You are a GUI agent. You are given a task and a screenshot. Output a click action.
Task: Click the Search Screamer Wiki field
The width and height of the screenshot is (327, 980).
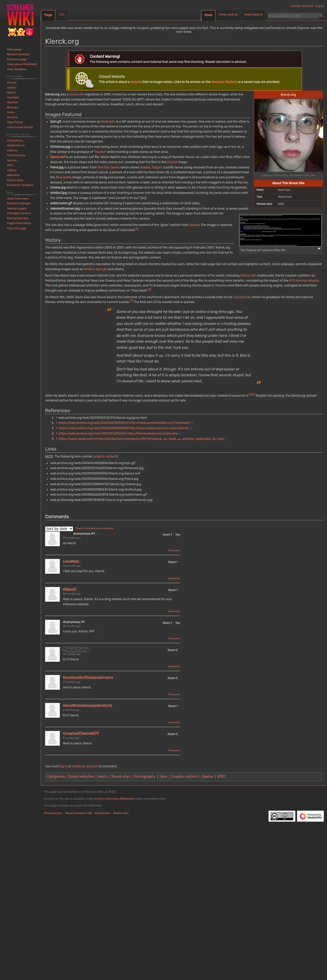[x=293, y=16]
